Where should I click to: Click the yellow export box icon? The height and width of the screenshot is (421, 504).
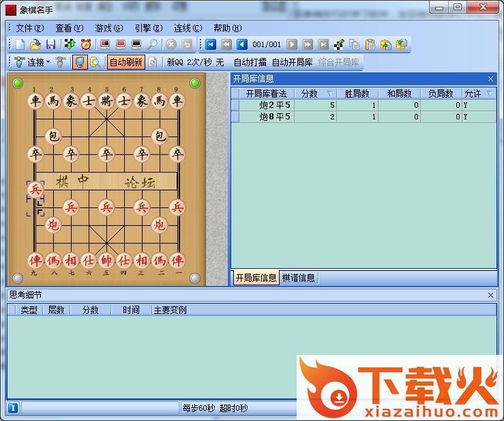coord(402,44)
